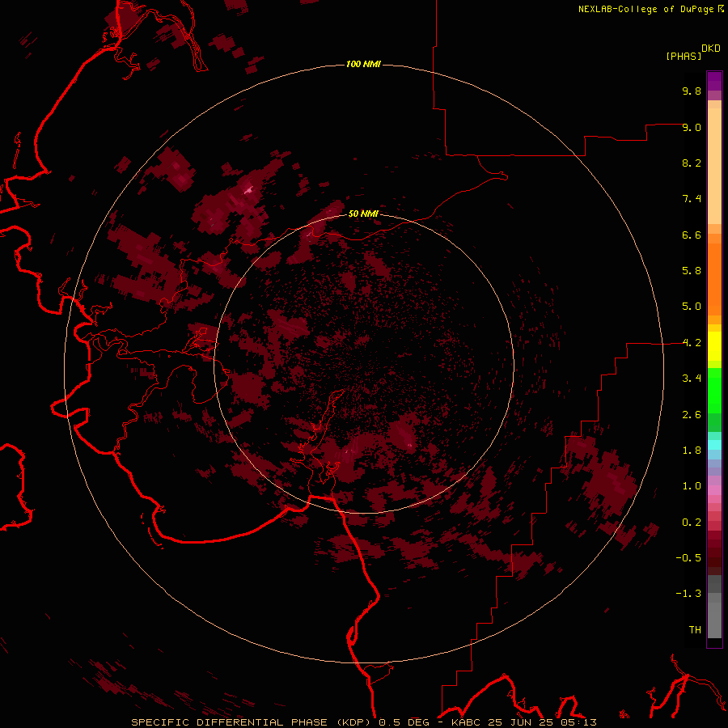Viewport: 728px width, 728px height.
Task: Click the 2.6 scale value
Action: coord(692,415)
